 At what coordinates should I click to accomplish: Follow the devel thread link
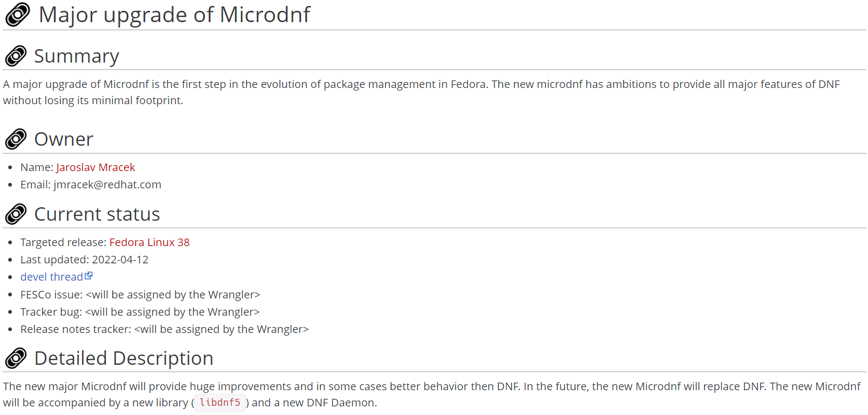coord(52,277)
